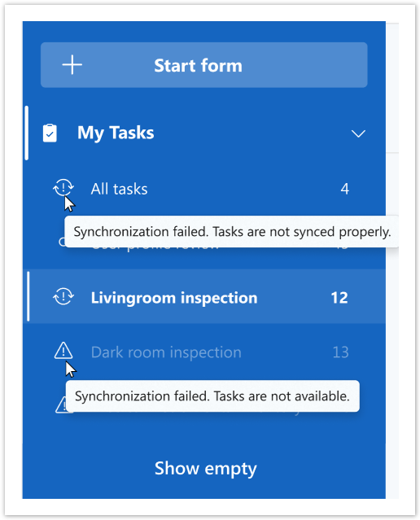Click the 'Tasks are not available' tooltip

pyautogui.click(x=212, y=396)
